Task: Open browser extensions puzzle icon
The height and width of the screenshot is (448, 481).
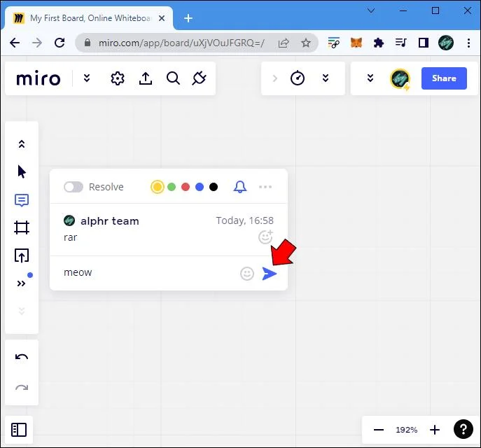Action: coord(379,43)
